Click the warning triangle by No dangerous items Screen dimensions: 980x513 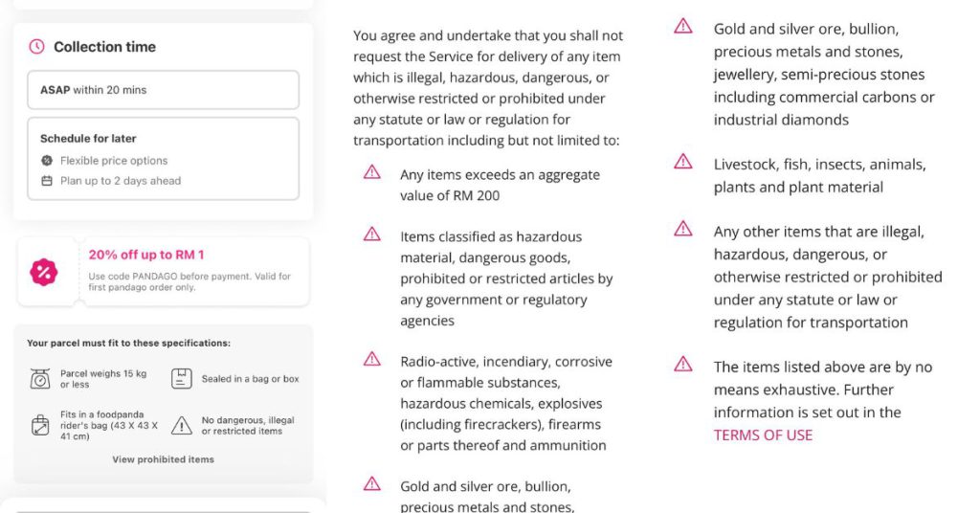click(x=181, y=426)
